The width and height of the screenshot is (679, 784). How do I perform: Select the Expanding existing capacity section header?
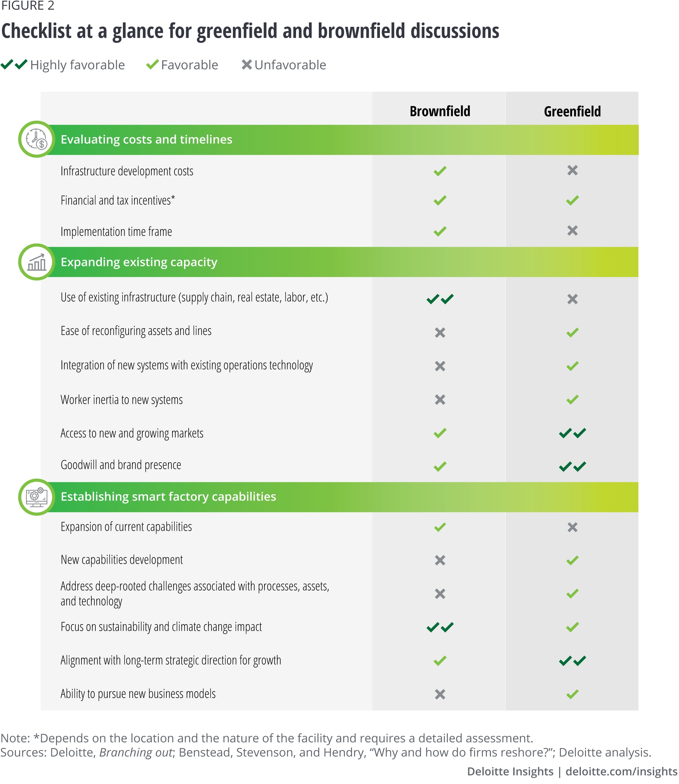(139, 262)
